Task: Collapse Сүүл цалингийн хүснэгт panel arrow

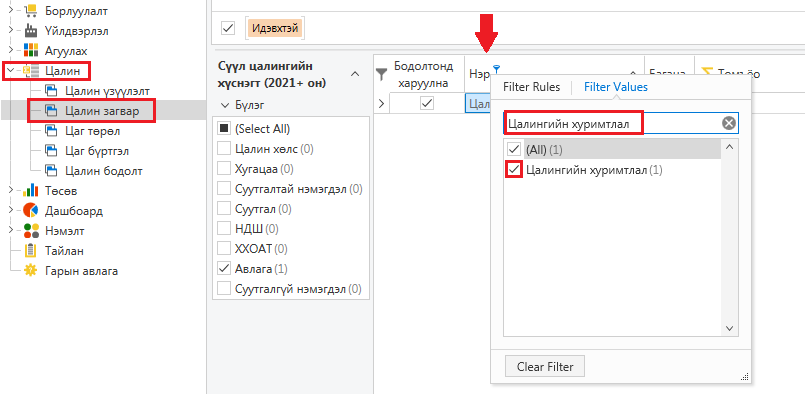Action: (x=355, y=74)
